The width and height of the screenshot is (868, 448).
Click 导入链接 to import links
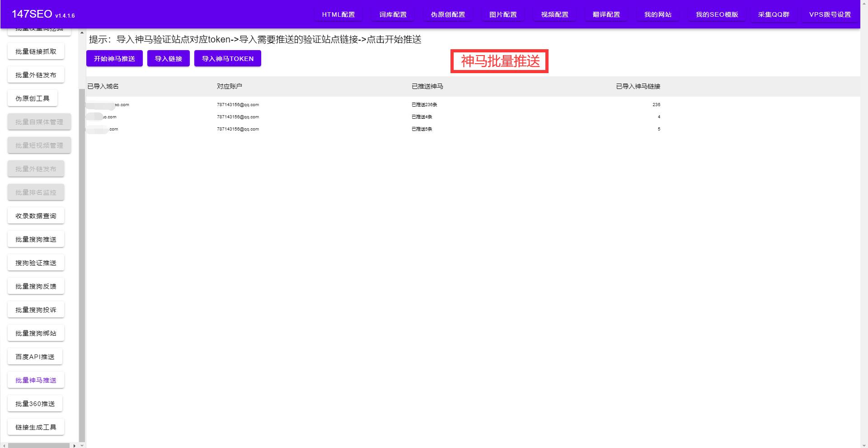[168, 58]
